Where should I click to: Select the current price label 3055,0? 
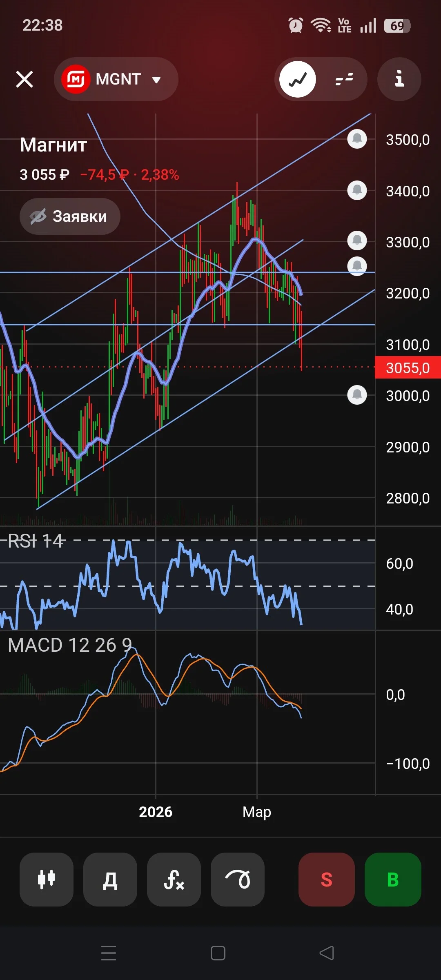pos(408,368)
